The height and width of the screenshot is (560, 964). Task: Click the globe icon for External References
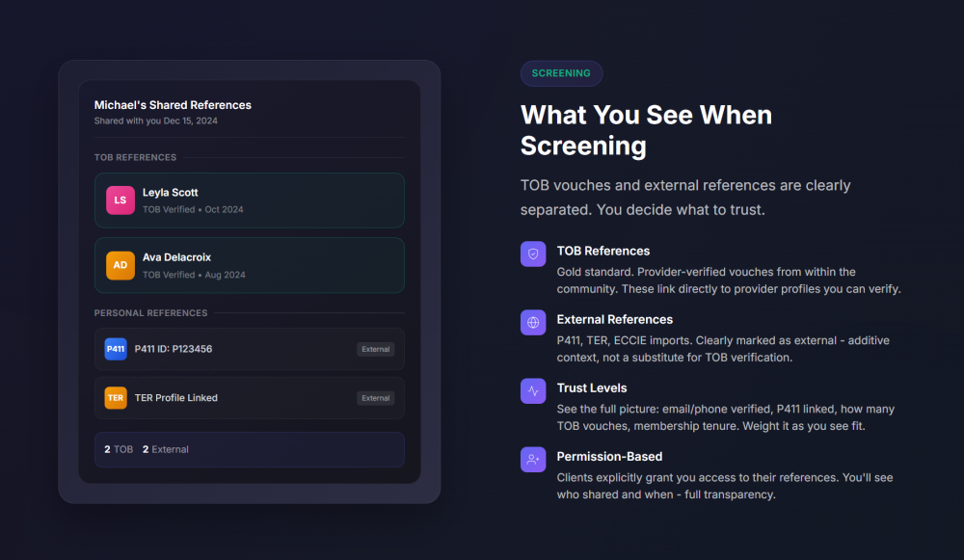coord(533,322)
